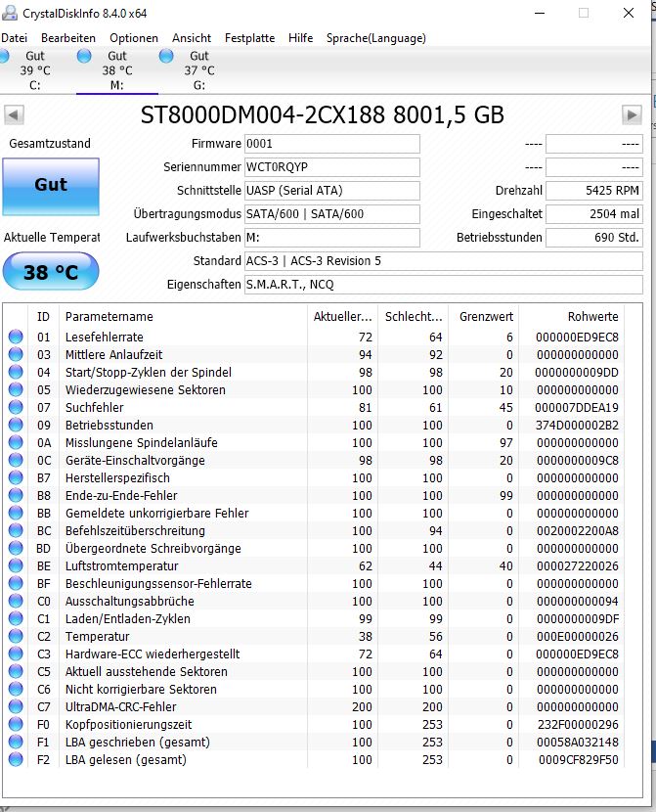The height and width of the screenshot is (812, 656).
Task: Click status orb for Laden/Entladen-Zyklen
Action: (x=16, y=618)
